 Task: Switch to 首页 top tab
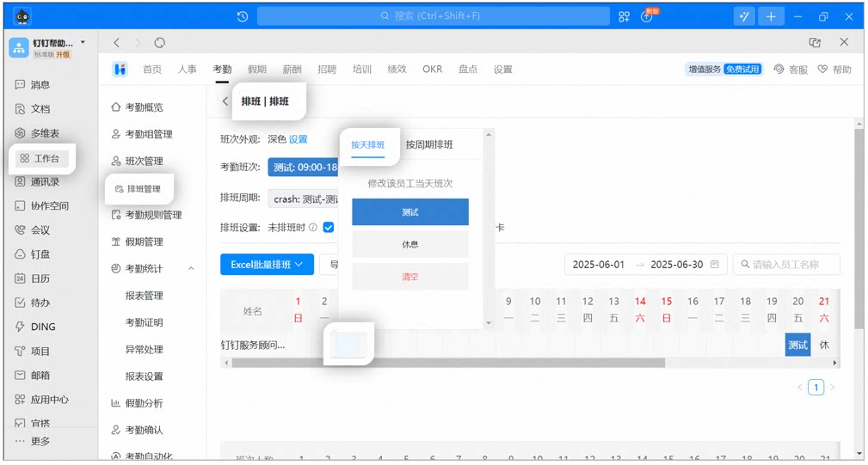152,69
